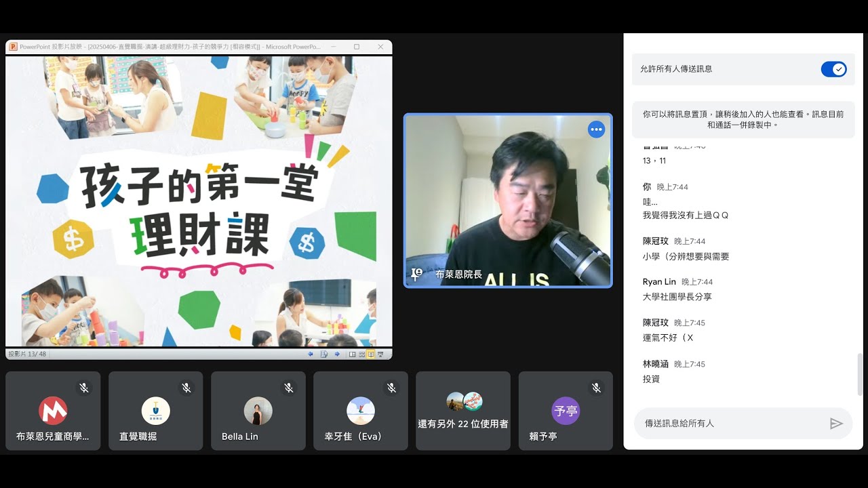Select the Bella Lin participant avatar

pyautogui.click(x=258, y=411)
